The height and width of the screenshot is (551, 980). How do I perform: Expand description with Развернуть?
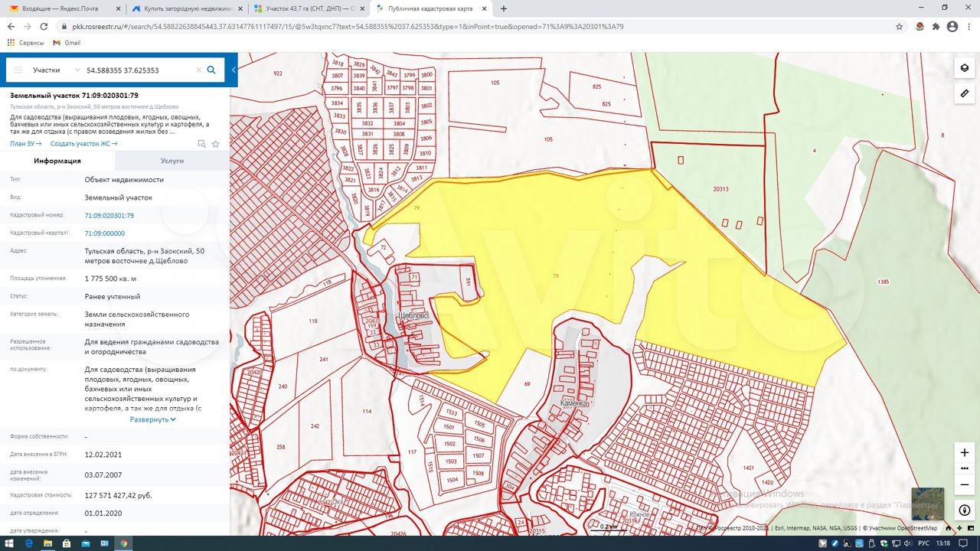(152, 419)
